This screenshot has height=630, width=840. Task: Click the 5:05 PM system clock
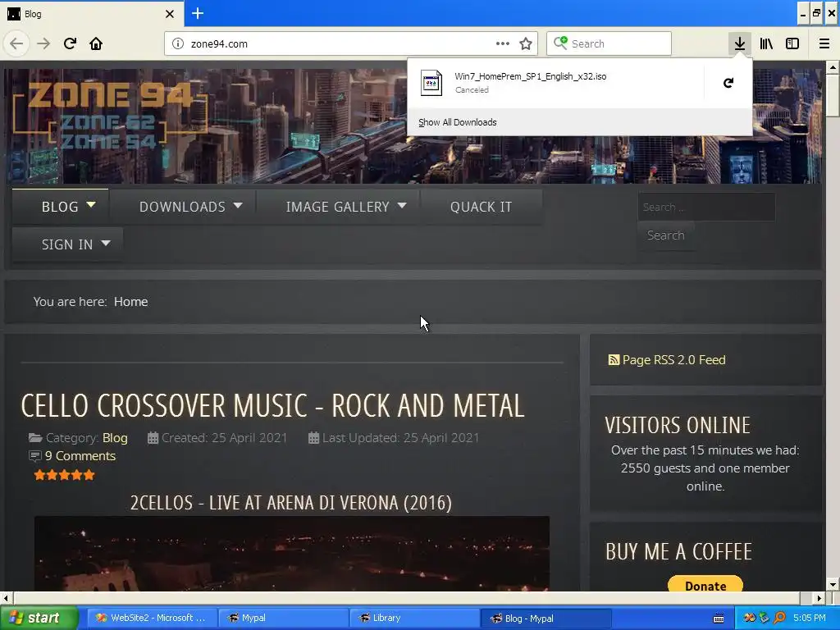click(809, 618)
